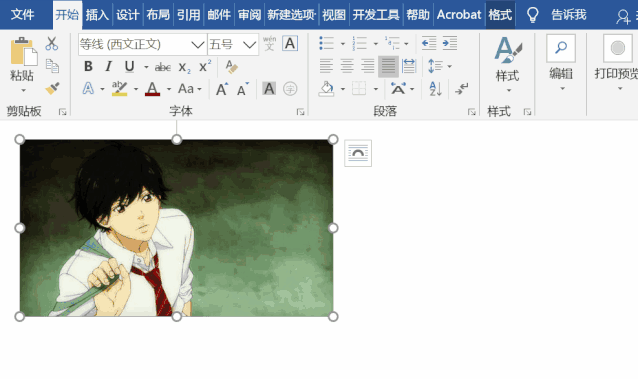
Task: Click the inserted anime picture
Action: click(176, 228)
